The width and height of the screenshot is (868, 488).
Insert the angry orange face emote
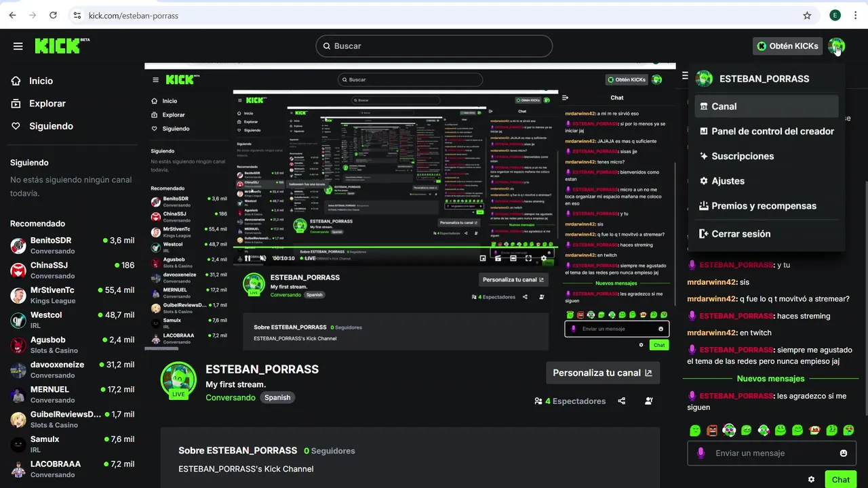(712, 430)
